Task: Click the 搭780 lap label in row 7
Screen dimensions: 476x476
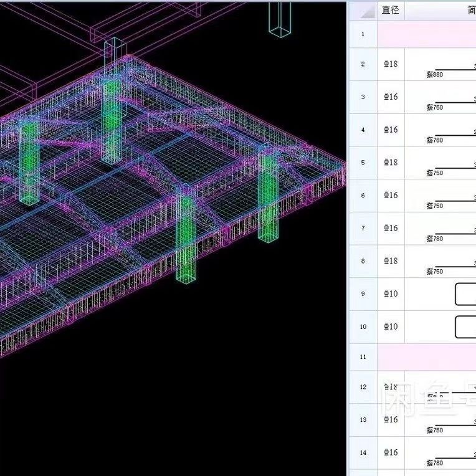Action: point(435,239)
